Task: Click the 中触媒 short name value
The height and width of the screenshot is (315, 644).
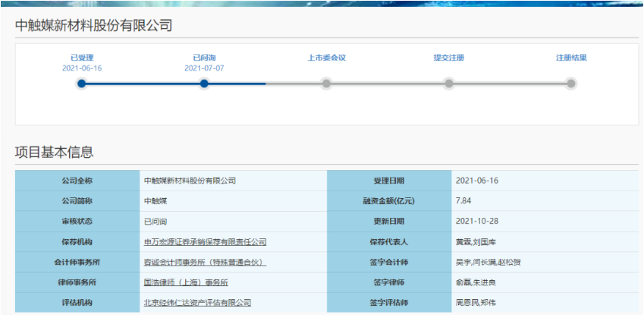Action: pos(156,201)
